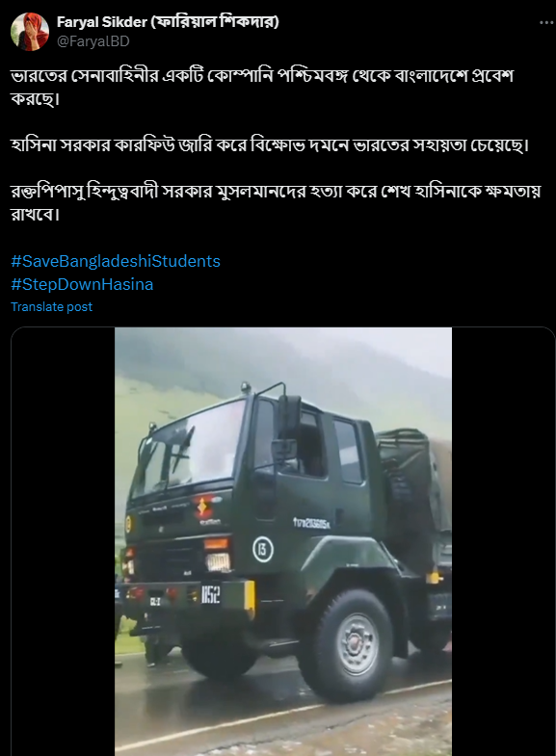Open the #SaveBangladeshiStudents hashtag
This screenshot has height=756, width=556.
(x=116, y=261)
